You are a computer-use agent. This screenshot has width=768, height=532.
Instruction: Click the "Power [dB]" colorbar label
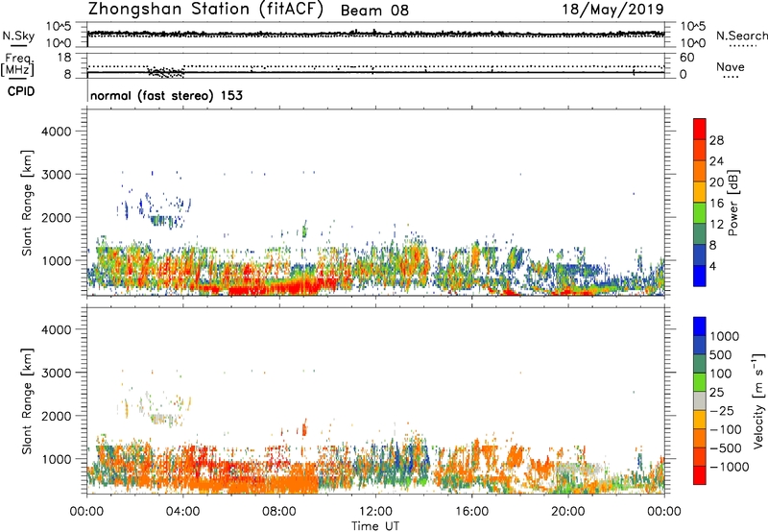(x=733, y=203)
